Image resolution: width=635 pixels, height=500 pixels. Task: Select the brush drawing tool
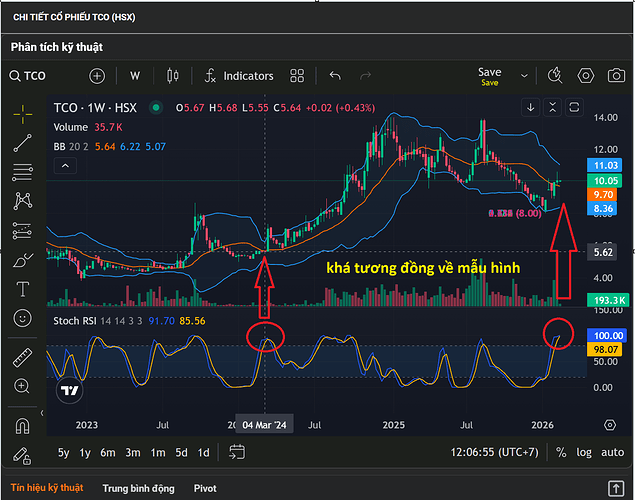[23, 260]
